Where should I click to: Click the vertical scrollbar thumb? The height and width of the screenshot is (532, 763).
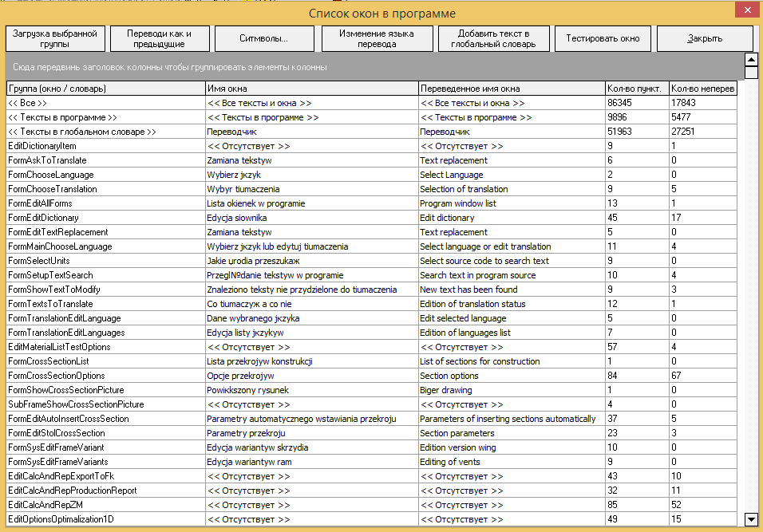(x=751, y=73)
